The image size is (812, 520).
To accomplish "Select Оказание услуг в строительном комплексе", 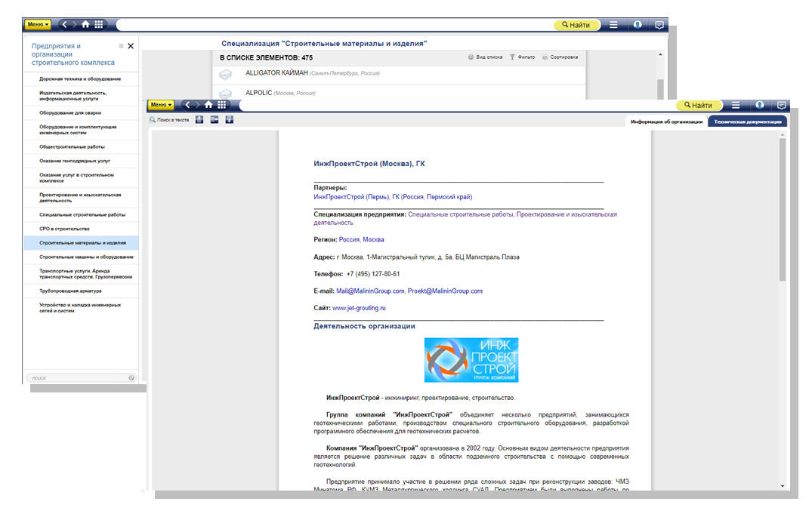I will pos(82,178).
